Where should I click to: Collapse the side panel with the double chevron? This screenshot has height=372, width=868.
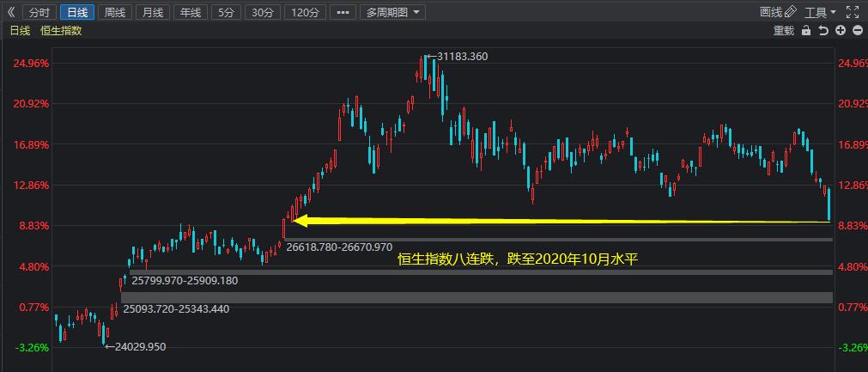(11, 12)
